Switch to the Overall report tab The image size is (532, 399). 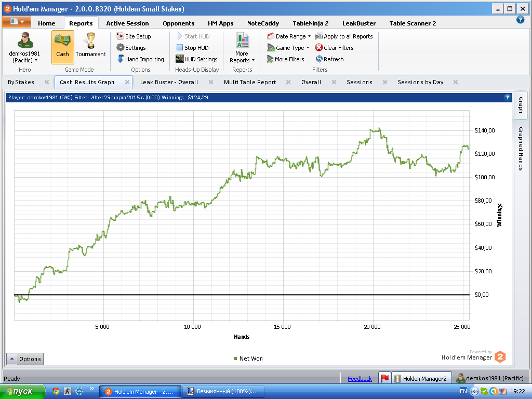(311, 82)
